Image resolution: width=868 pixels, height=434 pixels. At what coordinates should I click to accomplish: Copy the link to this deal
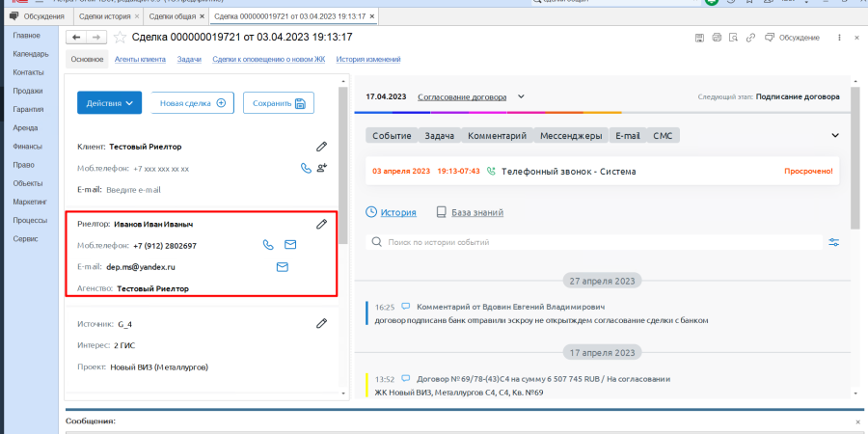[x=750, y=38]
